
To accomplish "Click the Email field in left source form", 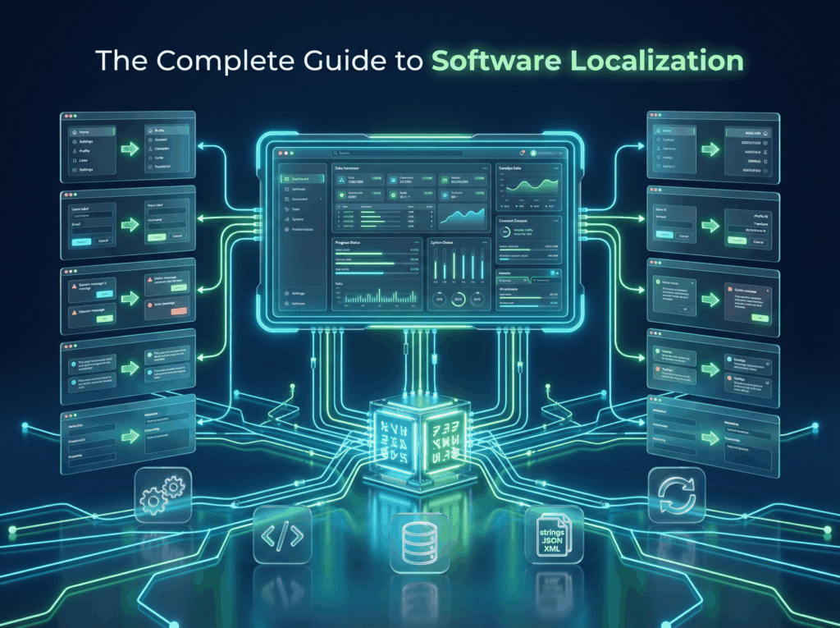I will [92, 230].
